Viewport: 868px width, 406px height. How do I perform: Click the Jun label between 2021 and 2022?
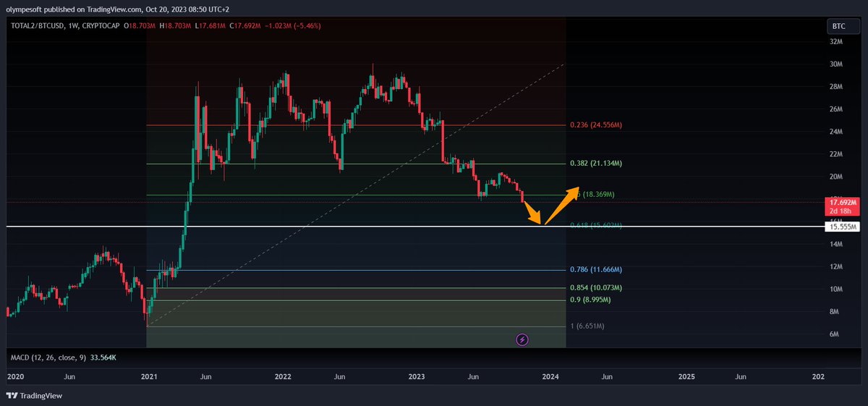click(205, 377)
